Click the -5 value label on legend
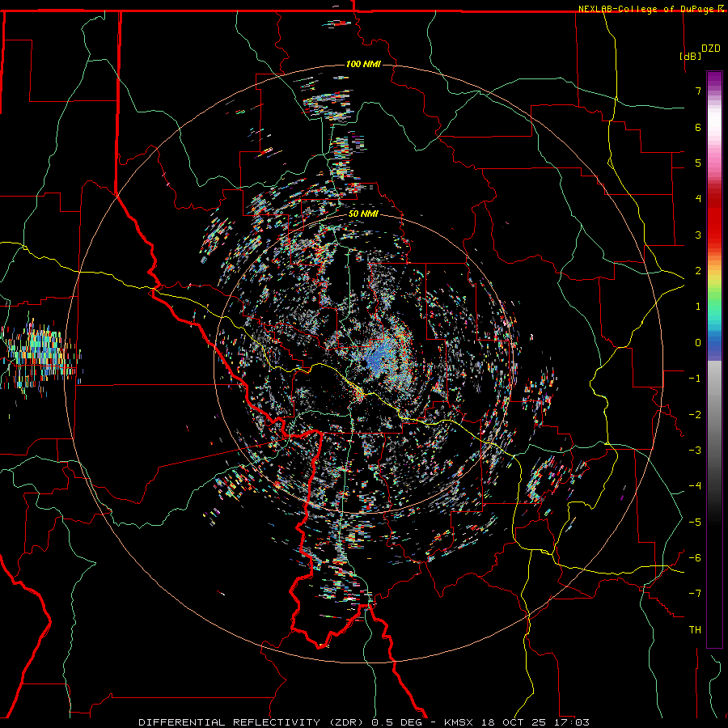The image size is (728, 728). pyautogui.click(x=695, y=522)
